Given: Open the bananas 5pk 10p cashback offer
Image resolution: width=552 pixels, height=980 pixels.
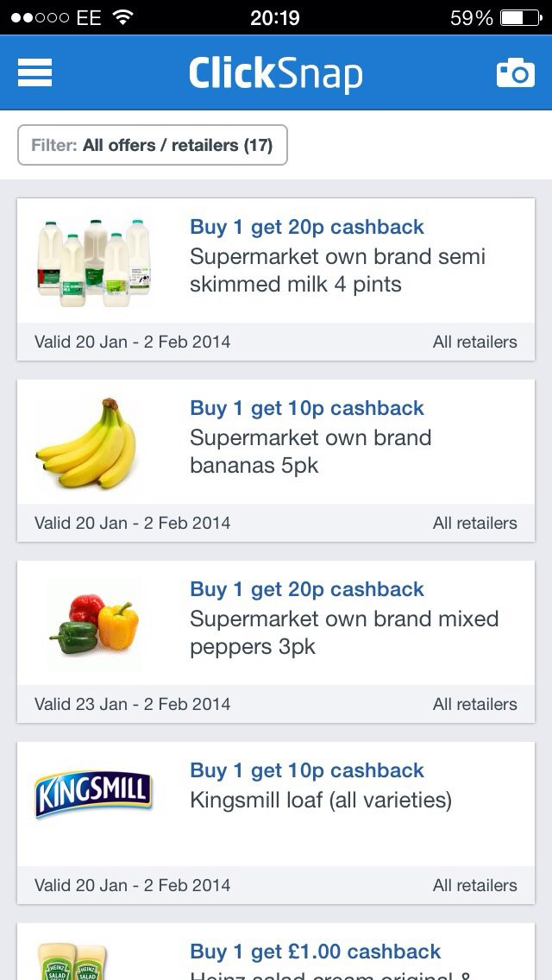Looking at the screenshot, I should [x=276, y=442].
